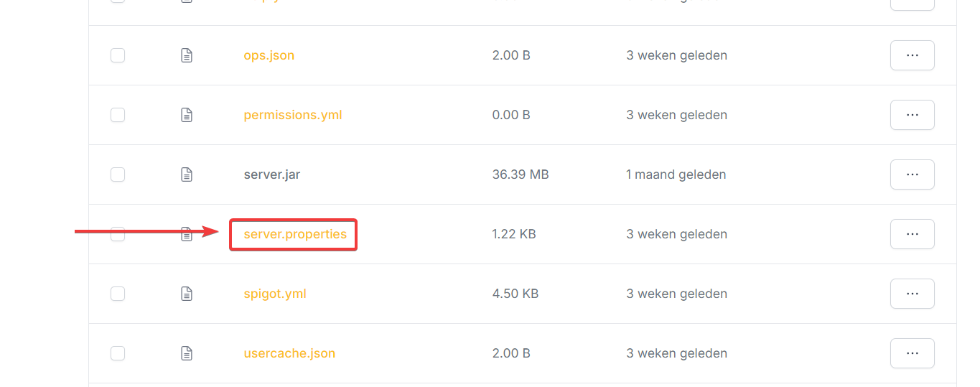Click the file icon beside usercache.json

(x=187, y=353)
